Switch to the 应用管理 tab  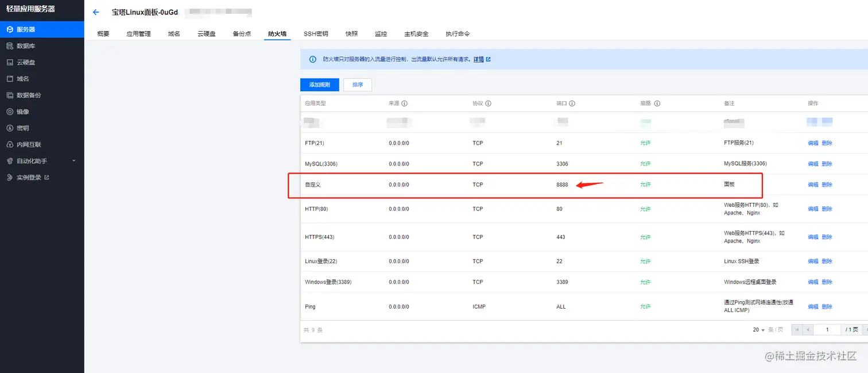(138, 34)
